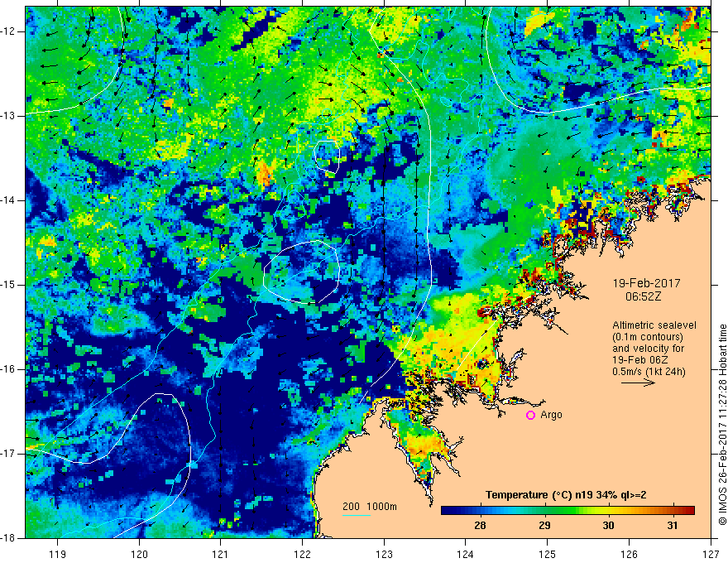Click latitude axis label -18

(x=8, y=538)
